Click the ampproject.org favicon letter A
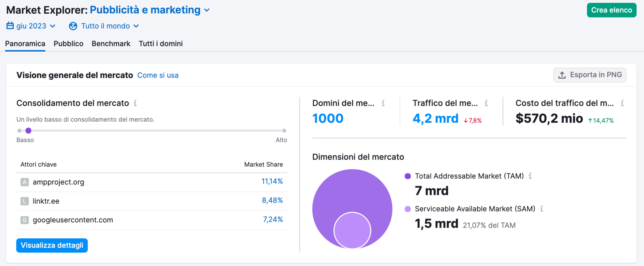The width and height of the screenshot is (644, 266). coord(25,182)
